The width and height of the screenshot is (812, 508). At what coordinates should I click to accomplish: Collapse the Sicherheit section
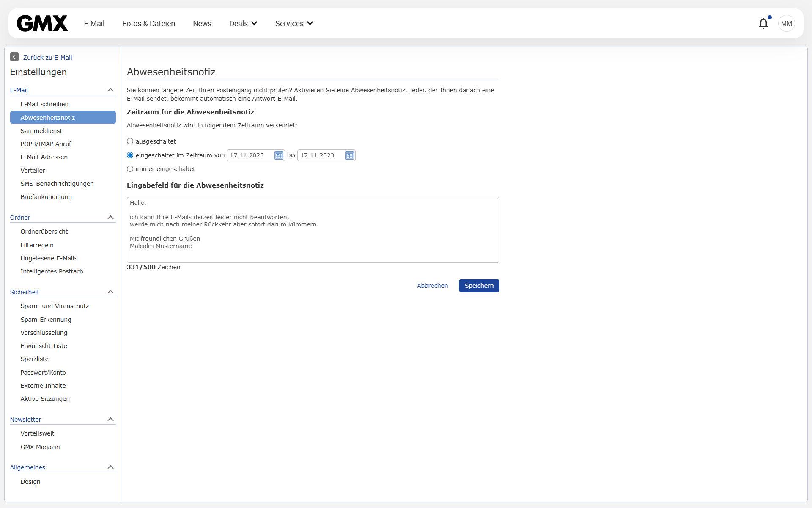point(110,292)
